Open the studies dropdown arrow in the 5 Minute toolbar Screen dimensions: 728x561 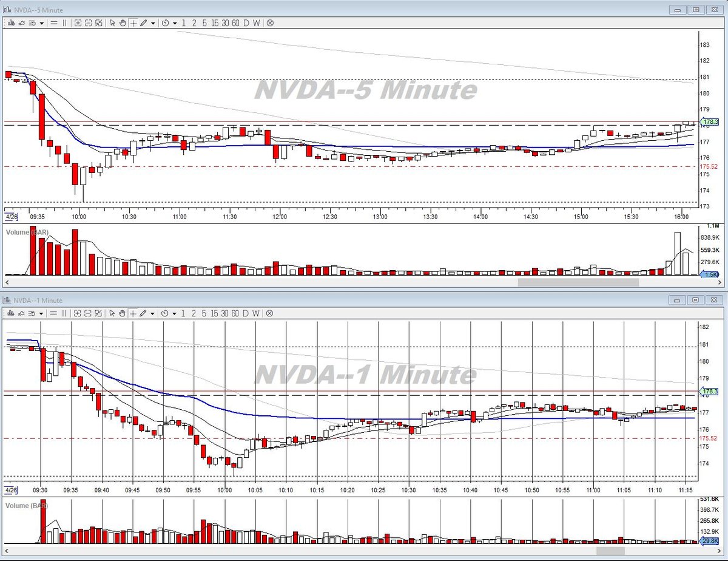[42, 22]
